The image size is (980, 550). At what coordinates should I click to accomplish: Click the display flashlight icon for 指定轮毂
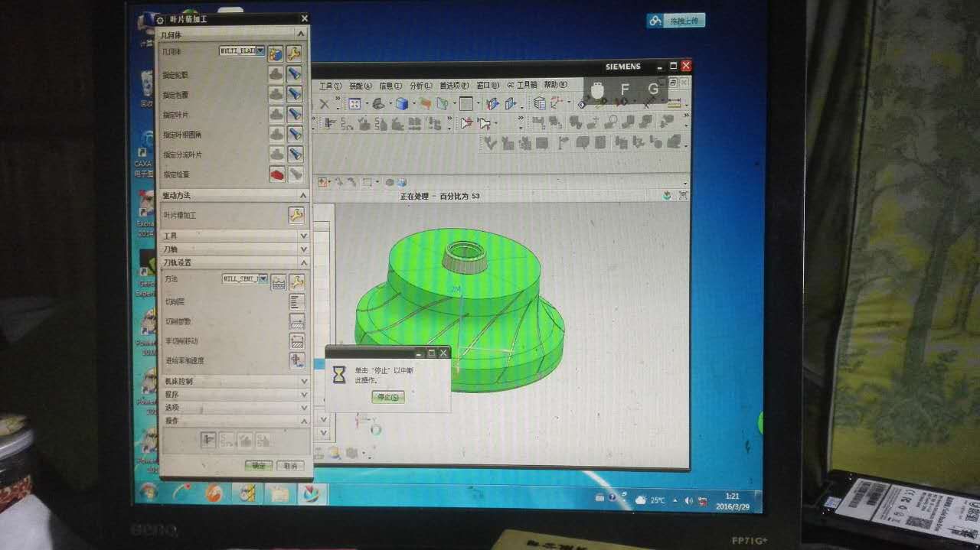click(x=295, y=74)
